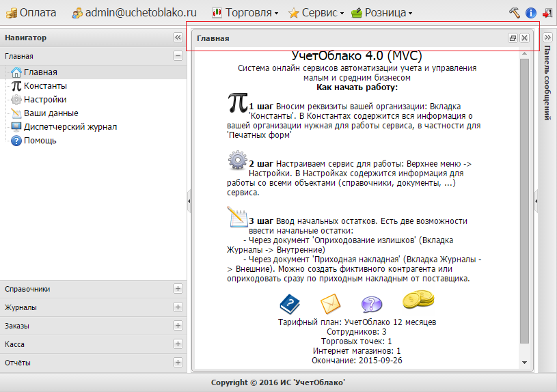Collapse the Главная navigator section
The image size is (557, 392).
[178, 56]
